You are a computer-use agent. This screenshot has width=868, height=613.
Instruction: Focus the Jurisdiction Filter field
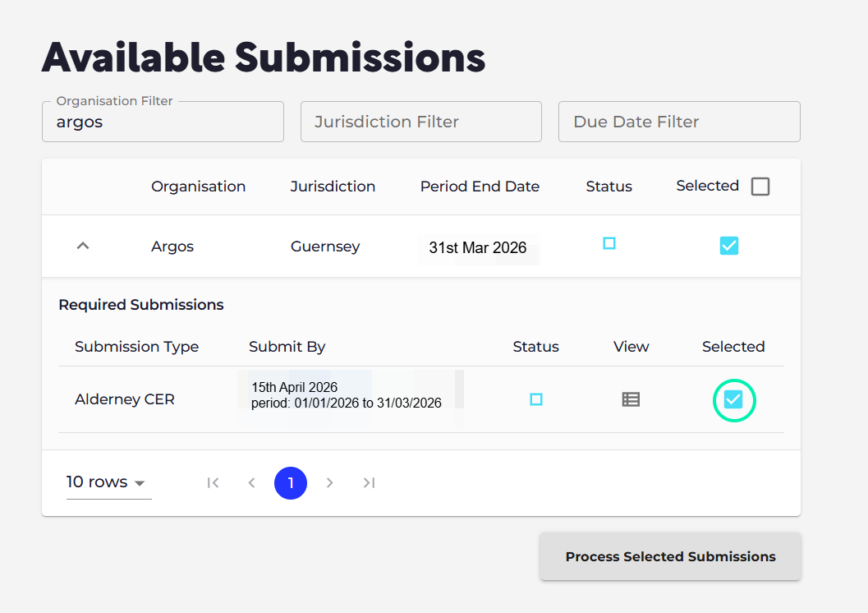point(421,122)
